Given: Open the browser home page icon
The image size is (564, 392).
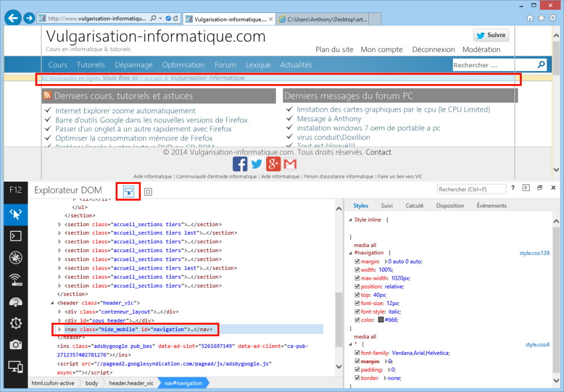Looking at the screenshot, I should point(530,18).
